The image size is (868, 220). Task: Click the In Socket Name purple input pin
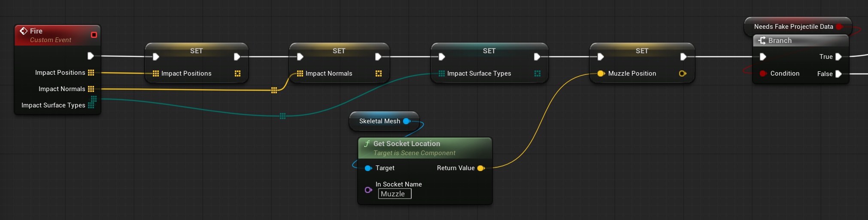tap(368, 189)
